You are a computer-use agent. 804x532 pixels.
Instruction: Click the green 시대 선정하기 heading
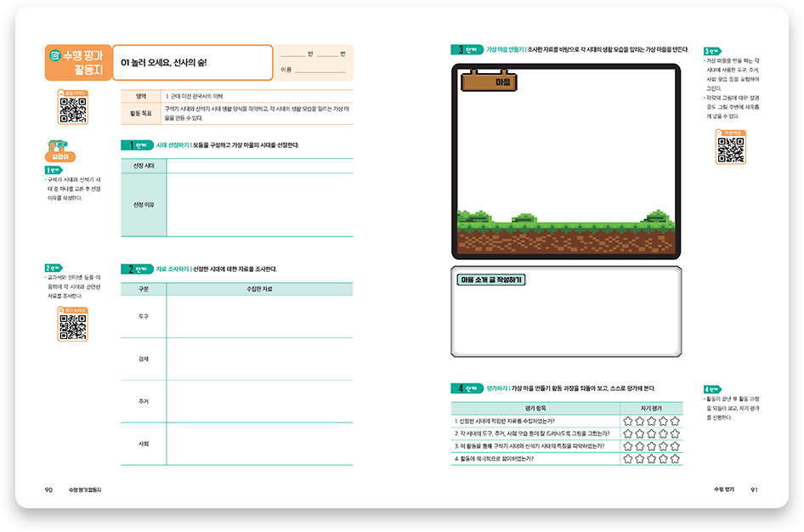(x=173, y=145)
